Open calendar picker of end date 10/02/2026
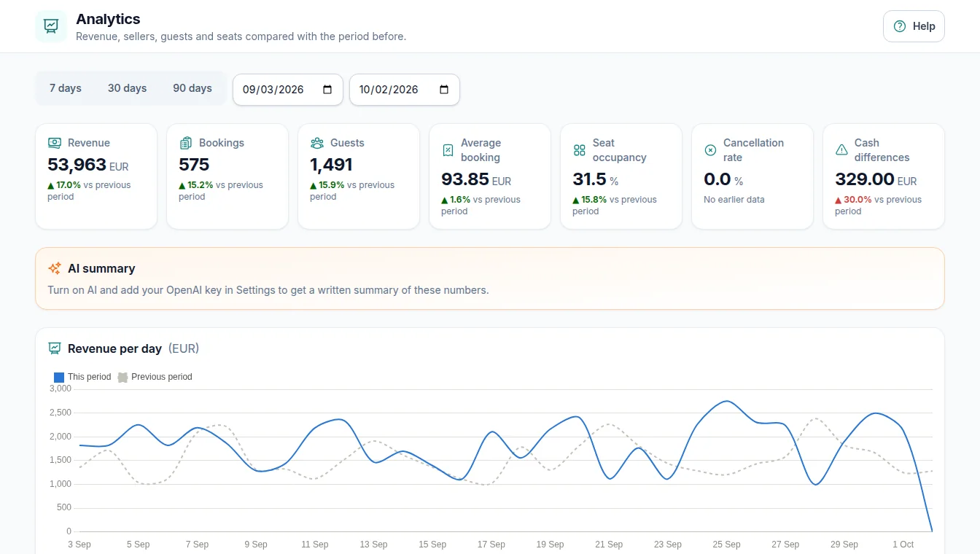 point(444,90)
